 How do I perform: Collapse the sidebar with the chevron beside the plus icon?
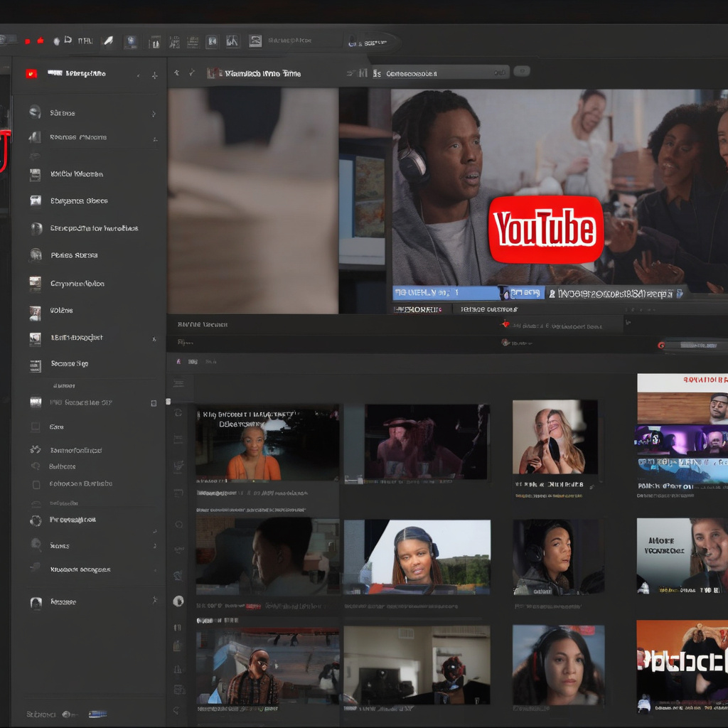(x=139, y=75)
